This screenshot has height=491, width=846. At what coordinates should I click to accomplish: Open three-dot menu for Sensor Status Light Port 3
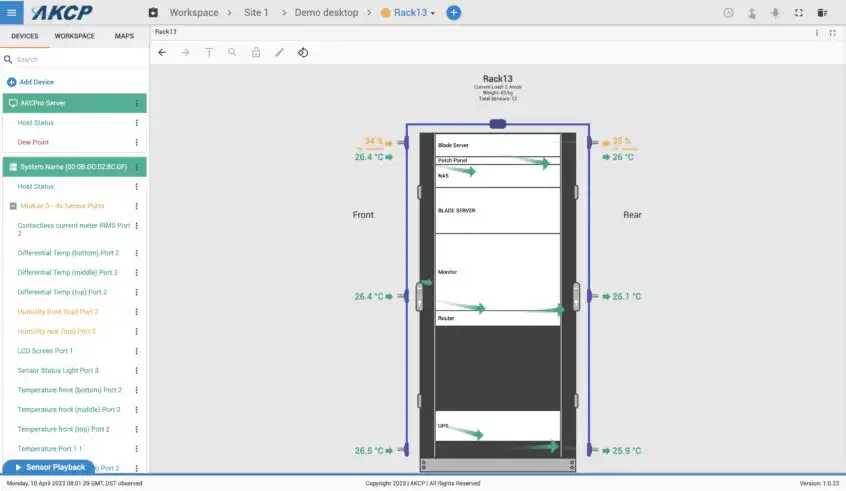(137, 371)
